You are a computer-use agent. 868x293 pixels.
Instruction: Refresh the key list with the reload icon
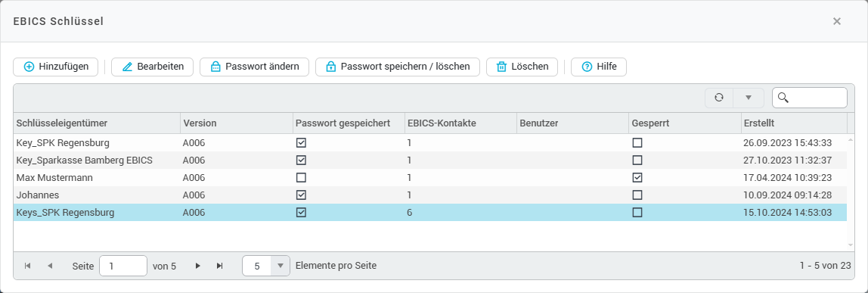pos(718,98)
